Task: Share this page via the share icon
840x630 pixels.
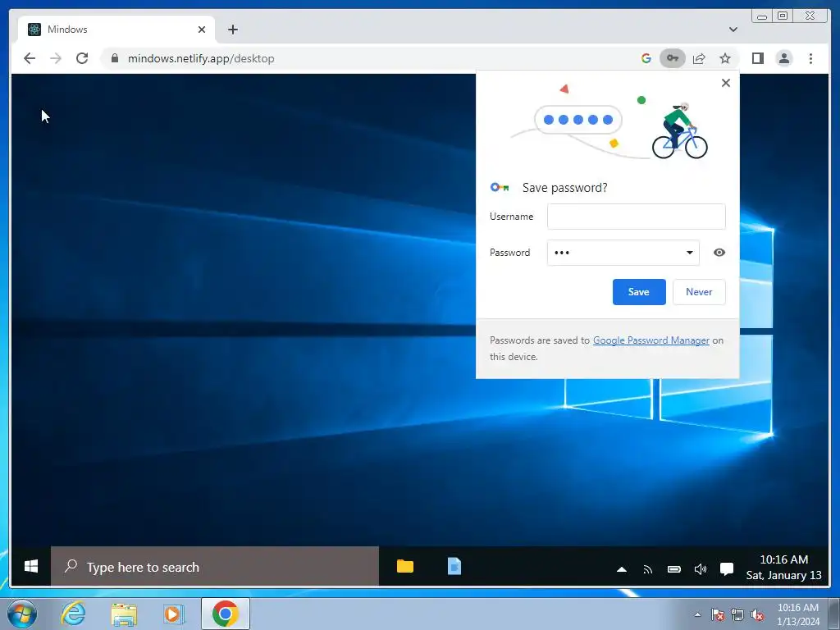Action: click(699, 58)
